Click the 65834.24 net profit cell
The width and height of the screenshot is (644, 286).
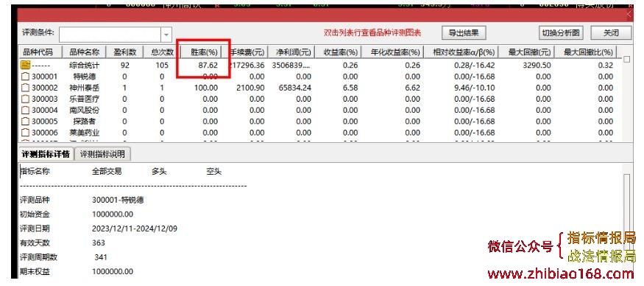[294, 88]
